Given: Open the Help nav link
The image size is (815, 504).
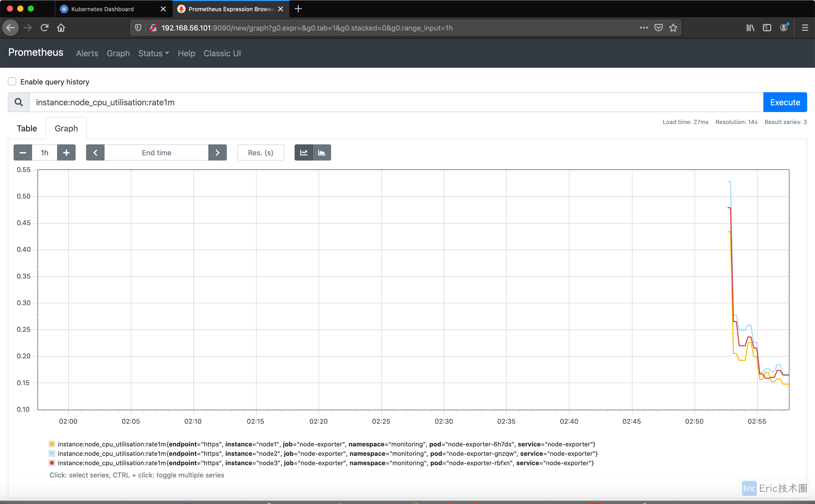Looking at the screenshot, I should [x=186, y=53].
